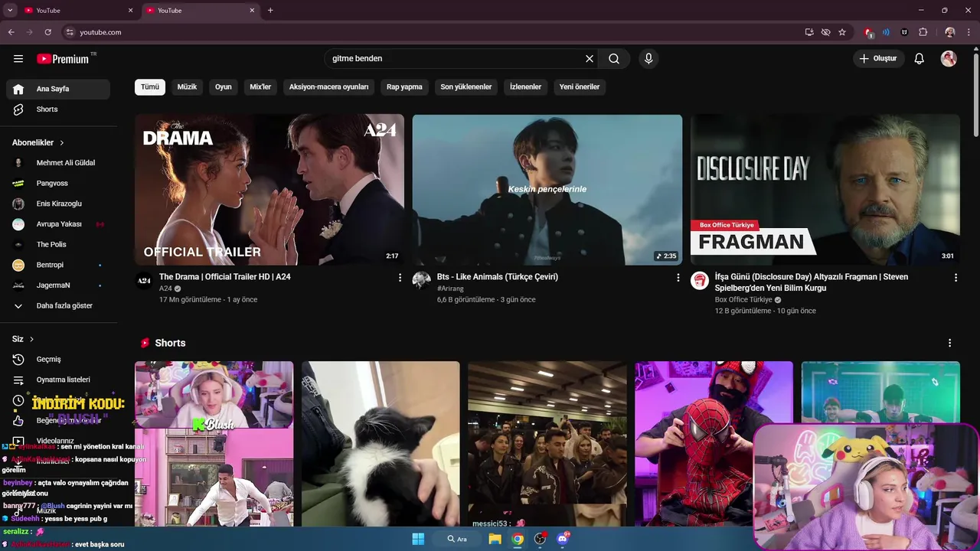The height and width of the screenshot is (551, 980).
Task: Open The Polis subscription channel
Action: [58, 244]
